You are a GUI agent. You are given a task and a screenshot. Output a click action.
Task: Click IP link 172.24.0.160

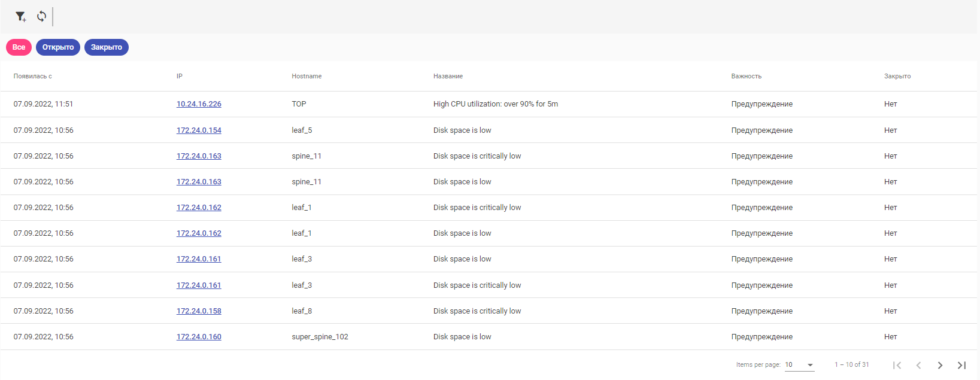click(199, 337)
